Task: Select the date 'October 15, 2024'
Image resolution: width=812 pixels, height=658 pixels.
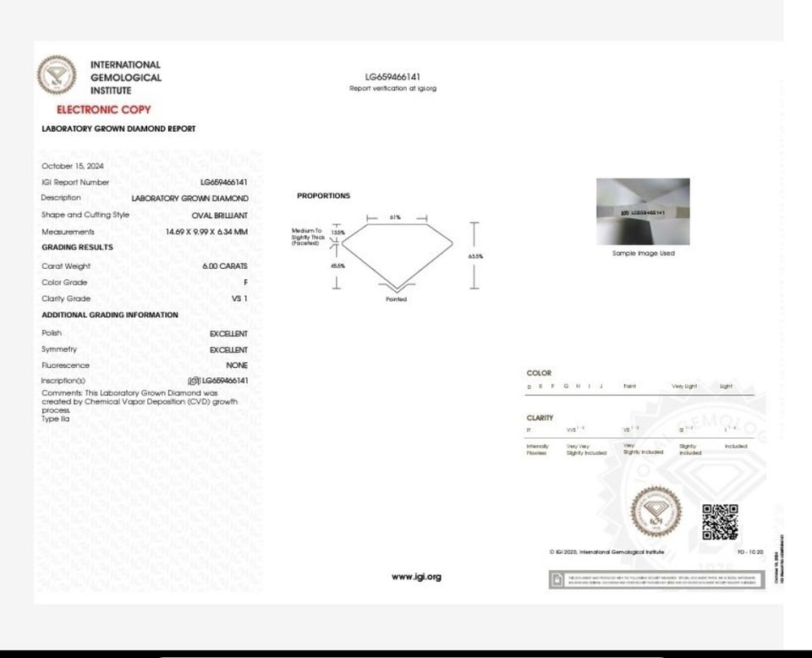Action: click(73, 166)
